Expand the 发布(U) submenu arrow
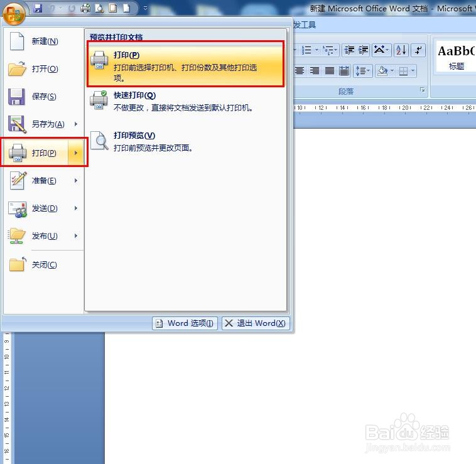476x464 pixels. pyautogui.click(x=76, y=236)
